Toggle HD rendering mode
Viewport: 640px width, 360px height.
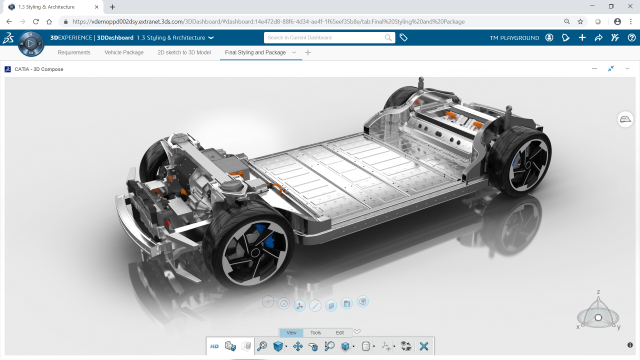(x=214, y=346)
